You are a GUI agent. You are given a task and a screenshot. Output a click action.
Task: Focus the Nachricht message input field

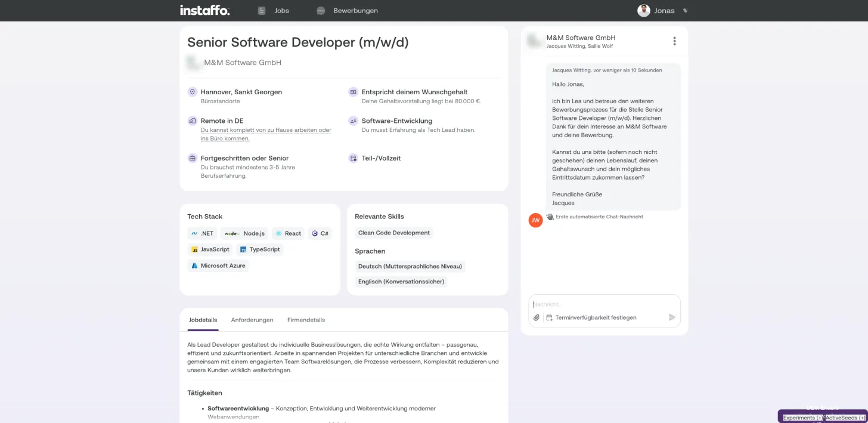point(604,304)
